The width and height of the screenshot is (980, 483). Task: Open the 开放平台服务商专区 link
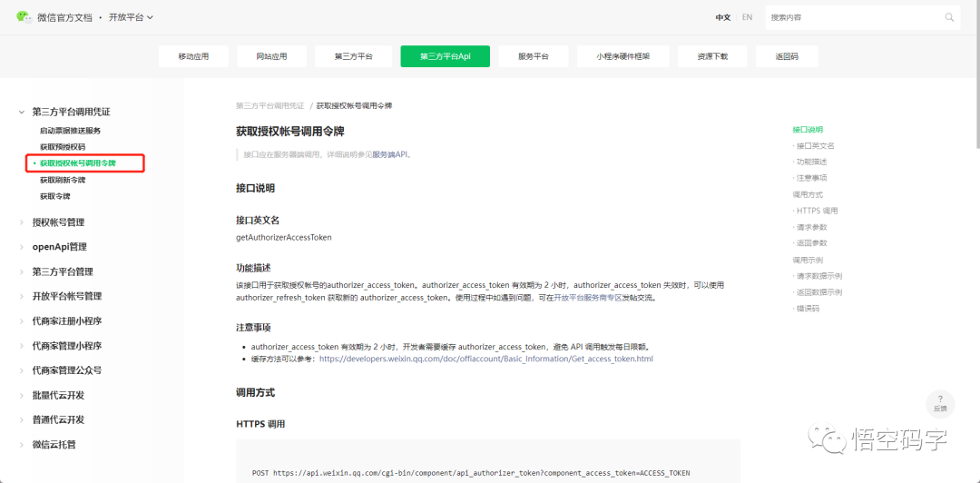[x=587, y=299]
